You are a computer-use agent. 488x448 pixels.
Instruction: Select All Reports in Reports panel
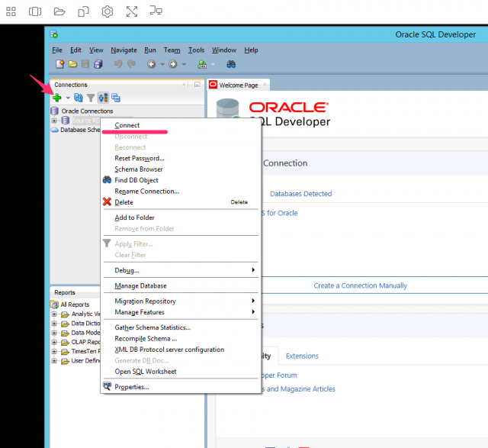(75, 305)
